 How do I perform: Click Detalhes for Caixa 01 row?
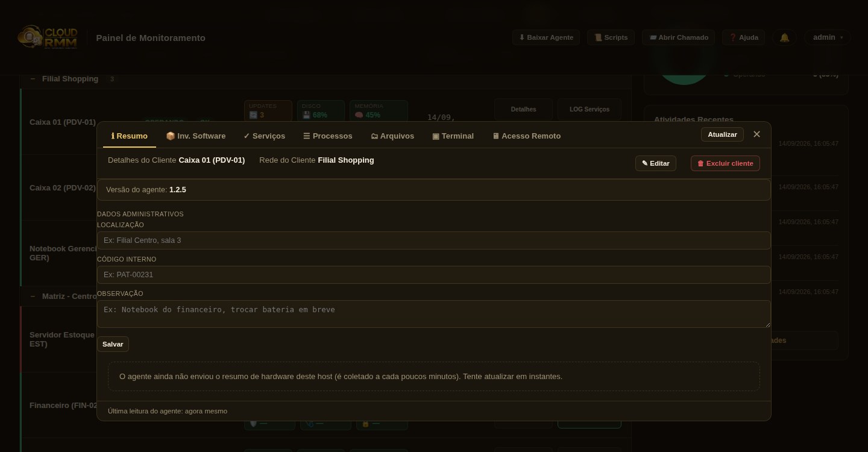tap(523, 110)
